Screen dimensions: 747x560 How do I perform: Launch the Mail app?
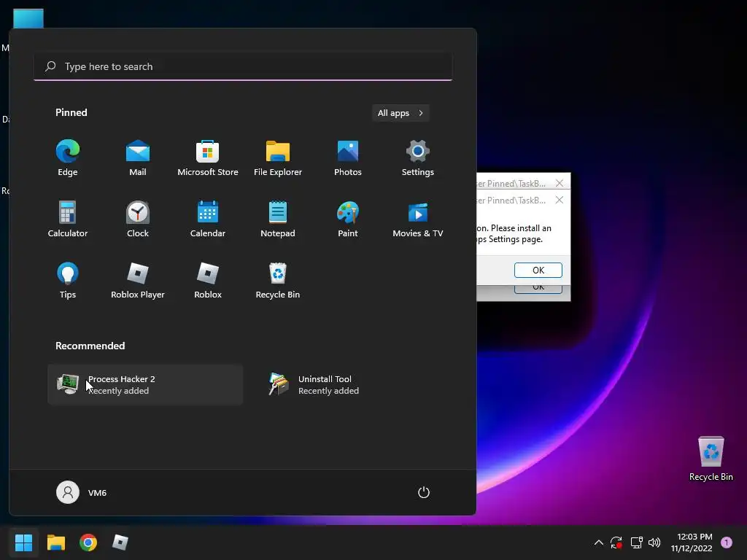(138, 158)
